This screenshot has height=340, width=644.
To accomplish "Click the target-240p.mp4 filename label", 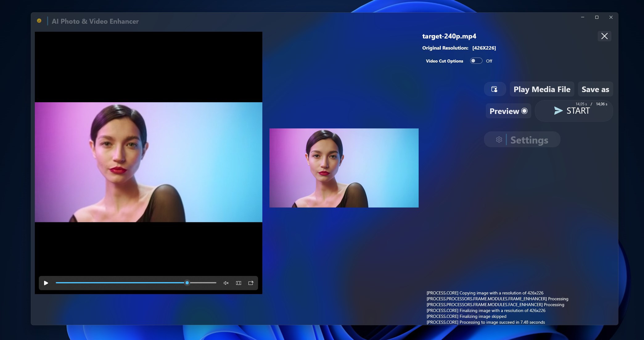I will click(449, 36).
